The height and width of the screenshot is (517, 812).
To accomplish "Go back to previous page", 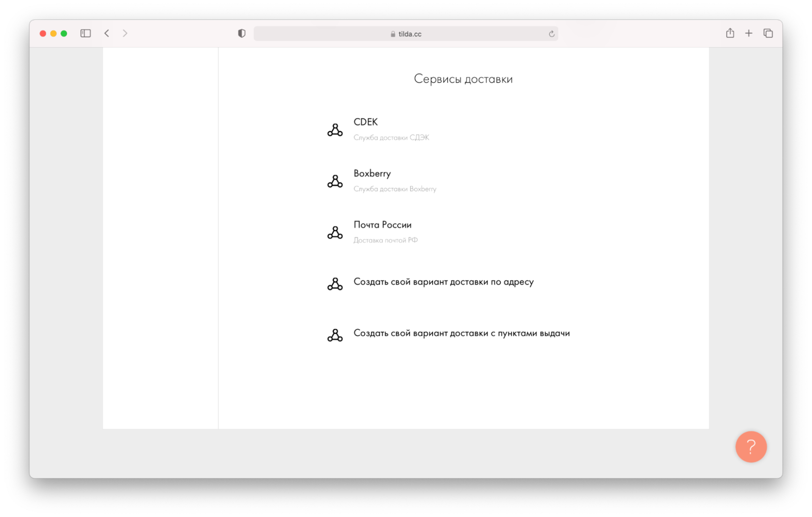I will click(107, 33).
